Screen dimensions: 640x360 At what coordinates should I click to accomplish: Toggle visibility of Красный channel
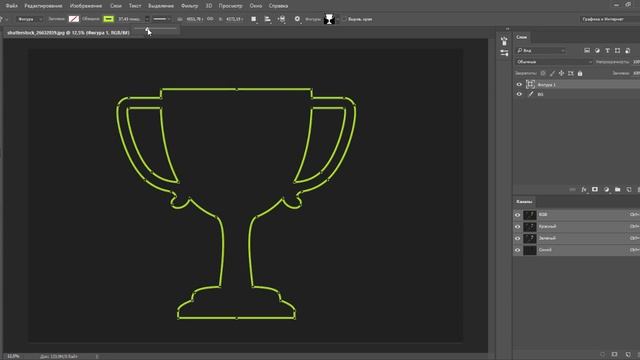pyautogui.click(x=518, y=227)
